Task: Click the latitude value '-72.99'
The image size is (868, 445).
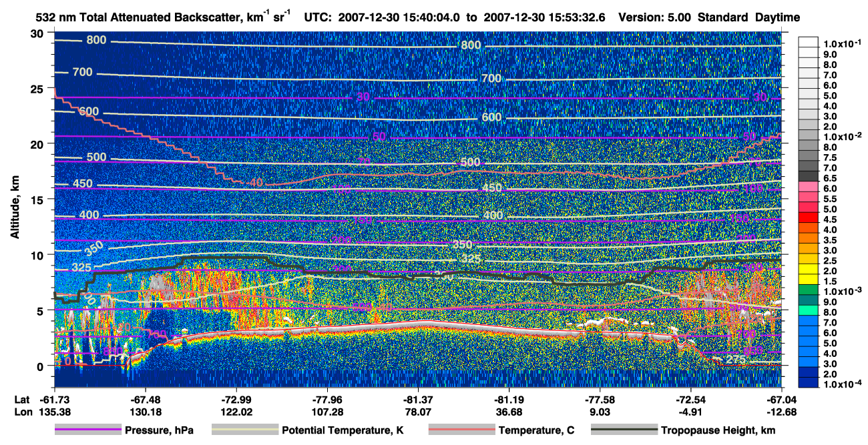Action: [238, 400]
